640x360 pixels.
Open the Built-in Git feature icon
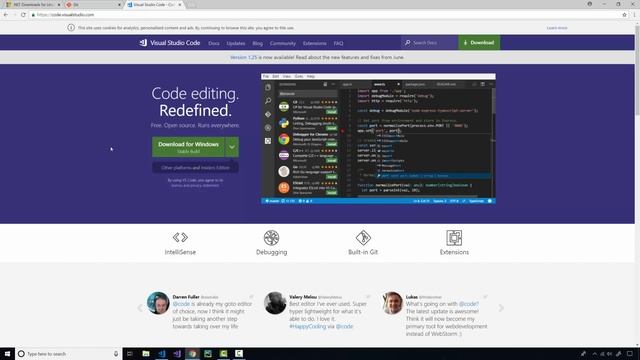pos(363,238)
